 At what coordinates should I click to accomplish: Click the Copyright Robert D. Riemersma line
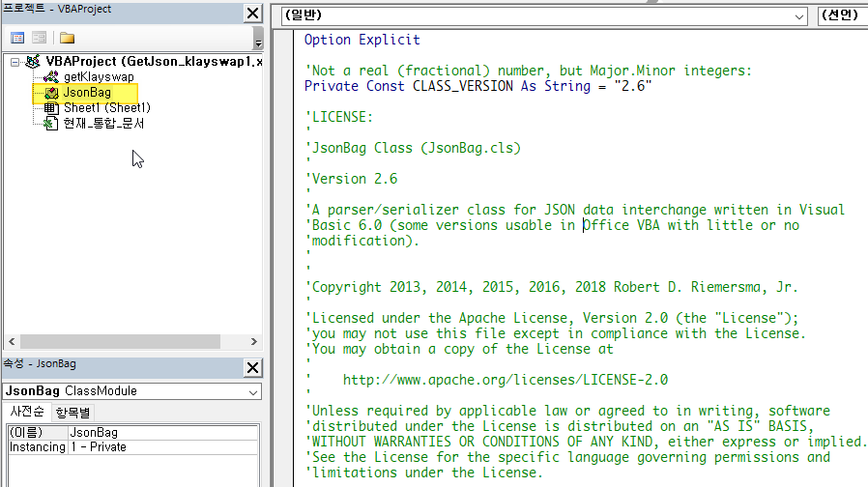[x=551, y=287]
